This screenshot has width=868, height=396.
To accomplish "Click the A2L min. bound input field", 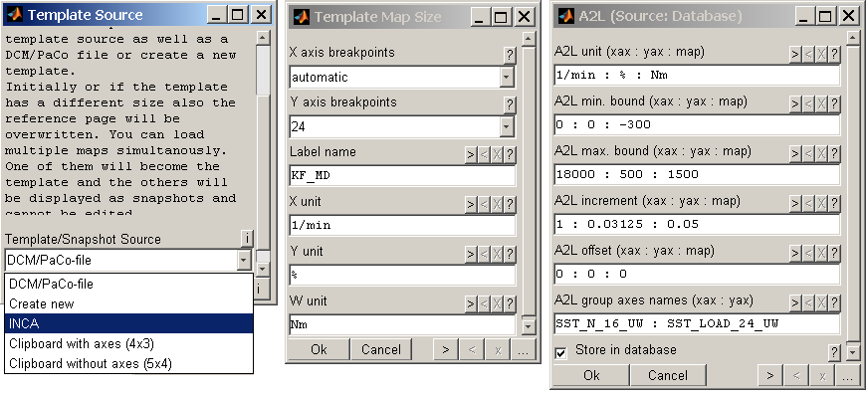I will (x=698, y=125).
